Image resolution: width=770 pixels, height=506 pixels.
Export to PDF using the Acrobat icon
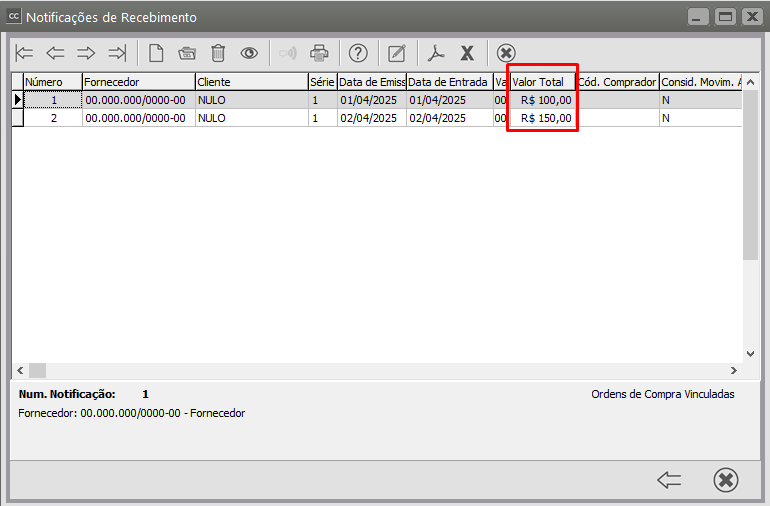435,53
